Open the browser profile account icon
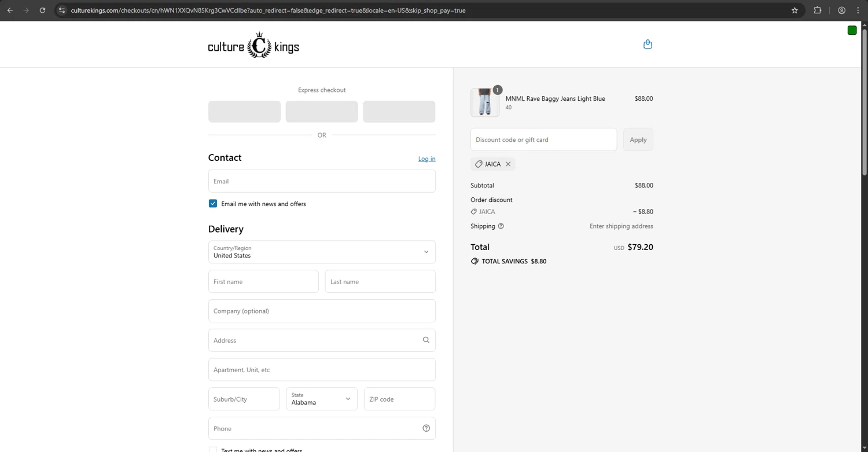This screenshot has height=452, width=868. pos(841,10)
